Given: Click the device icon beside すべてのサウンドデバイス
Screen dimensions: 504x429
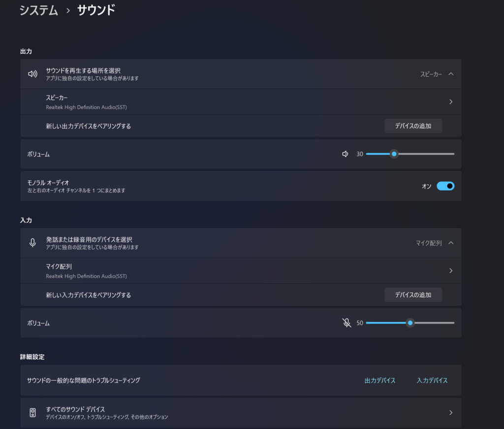Looking at the screenshot, I should tap(32, 413).
